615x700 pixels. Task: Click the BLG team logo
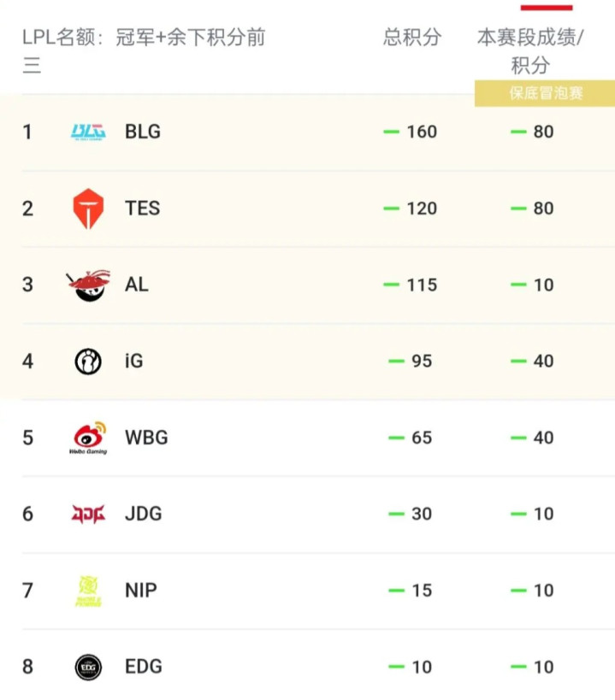(x=87, y=132)
